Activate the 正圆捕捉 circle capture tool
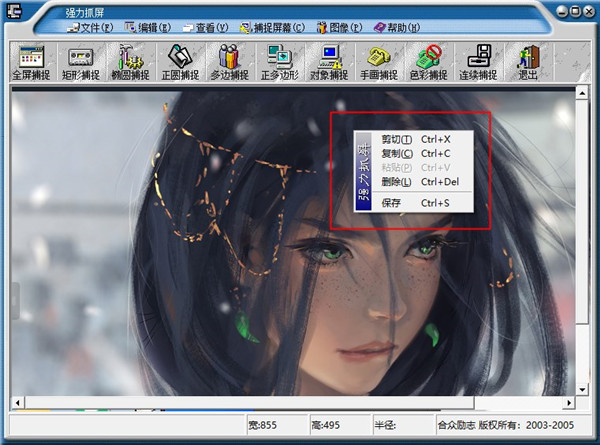600x445 pixels. click(x=180, y=61)
